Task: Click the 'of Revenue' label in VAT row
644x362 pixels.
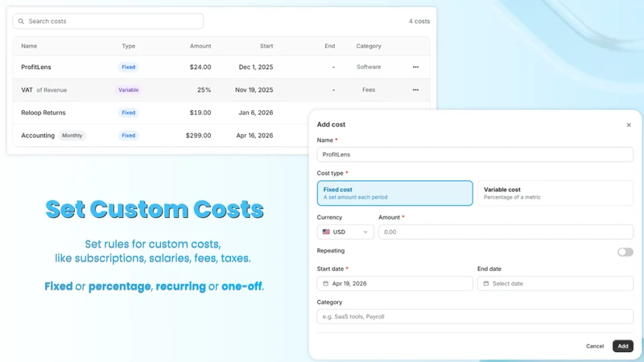Action: (x=52, y=90)
